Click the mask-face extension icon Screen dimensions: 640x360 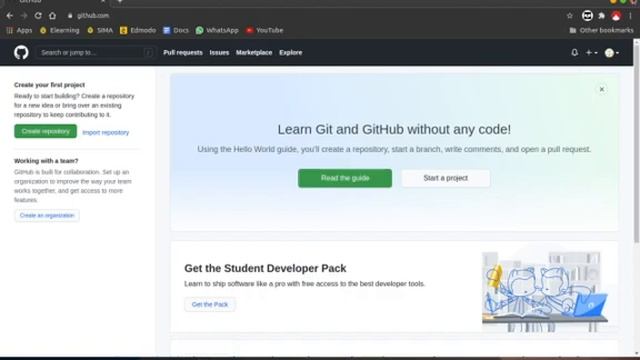587,16
